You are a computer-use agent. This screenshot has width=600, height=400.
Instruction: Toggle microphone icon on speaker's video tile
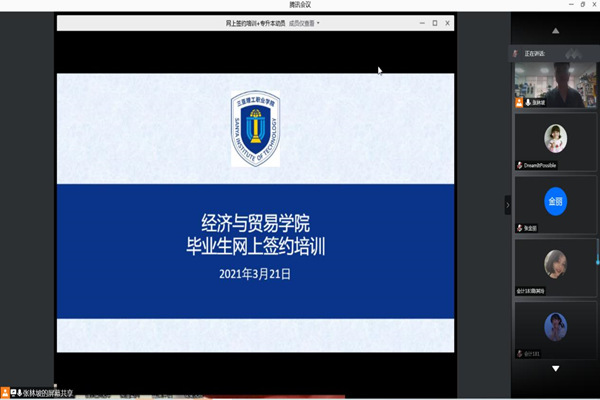pos(529,102)
